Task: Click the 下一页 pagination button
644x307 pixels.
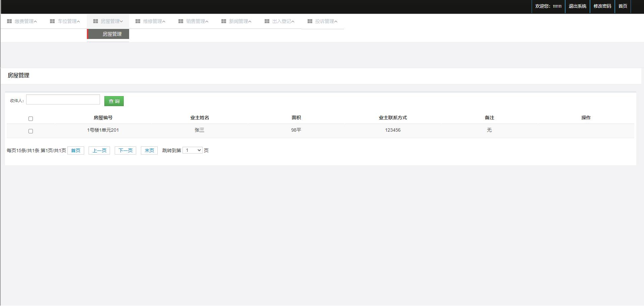Action: click(x=125, y=150)
